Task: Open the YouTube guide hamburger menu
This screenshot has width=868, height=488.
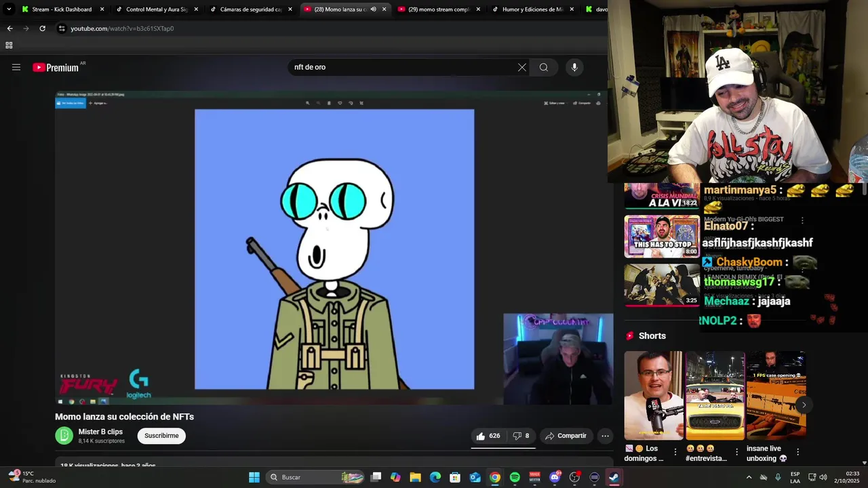Action: 16,67
